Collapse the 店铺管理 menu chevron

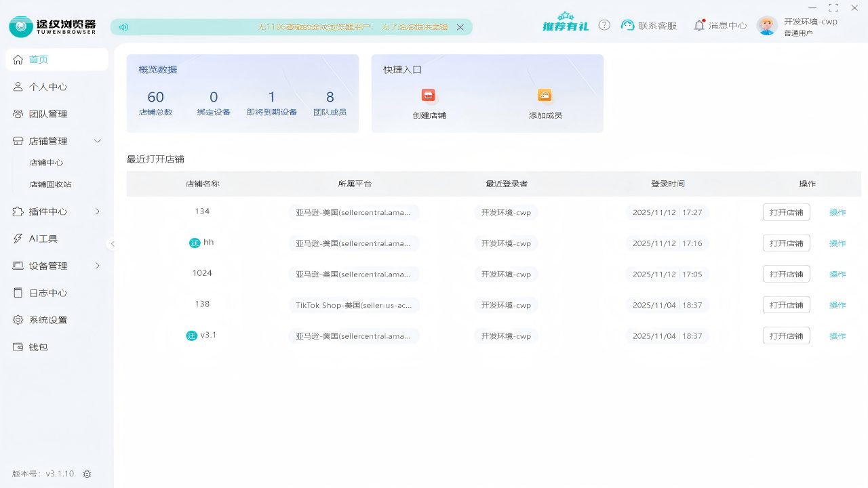pos(97,141)
